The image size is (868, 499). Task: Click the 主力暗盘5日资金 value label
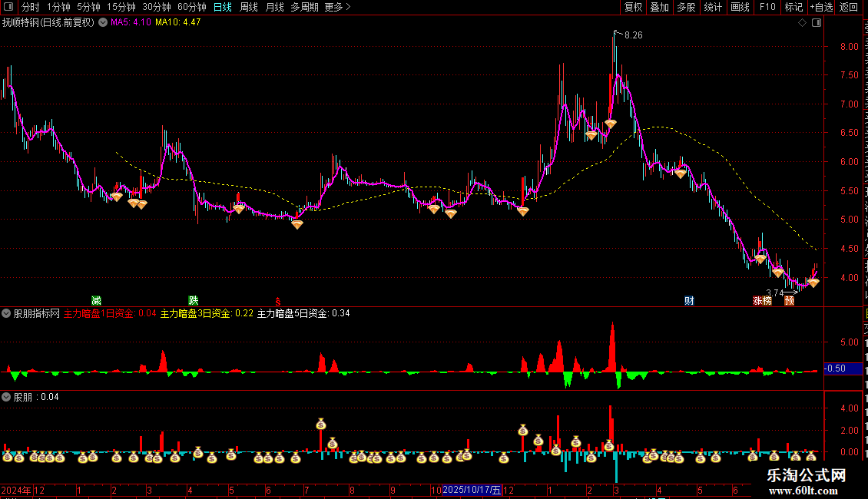[303, 313]
